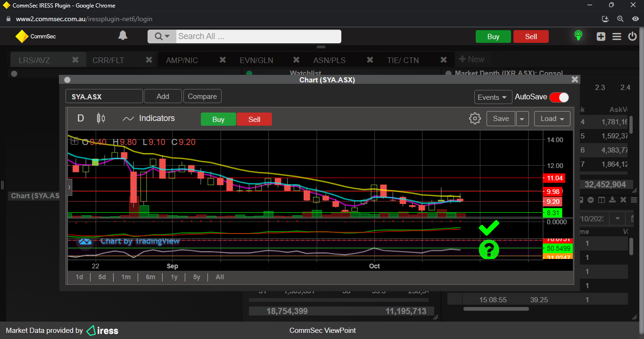Click the dot on Market Depth panel header
The width and height of the screenshot is (644, 339).
[449, 73]
